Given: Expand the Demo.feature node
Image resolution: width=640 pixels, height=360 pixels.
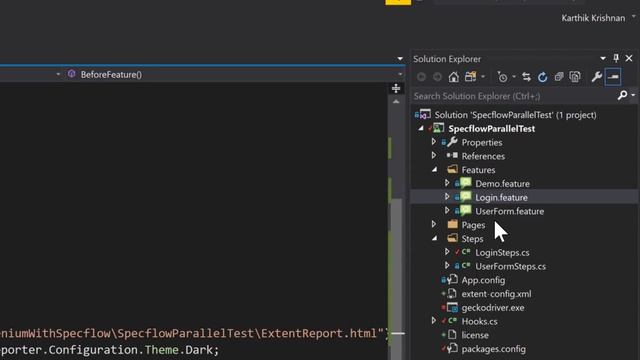Looking at the screenshot, I should coord(447,183).
